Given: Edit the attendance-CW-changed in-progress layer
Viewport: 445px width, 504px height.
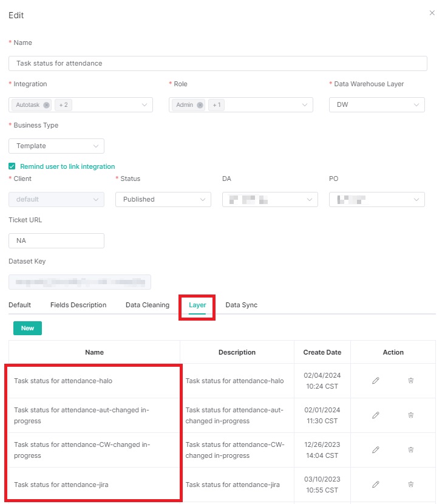Looking at the screenshot, I should (375, 449).
